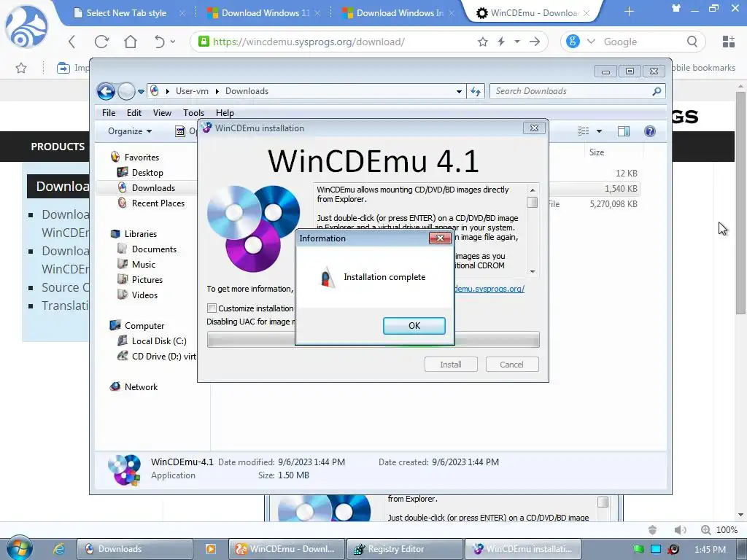Open the File menu in Explorer
The height and width of the screenshot is (560, 747).
coord(109,113)
